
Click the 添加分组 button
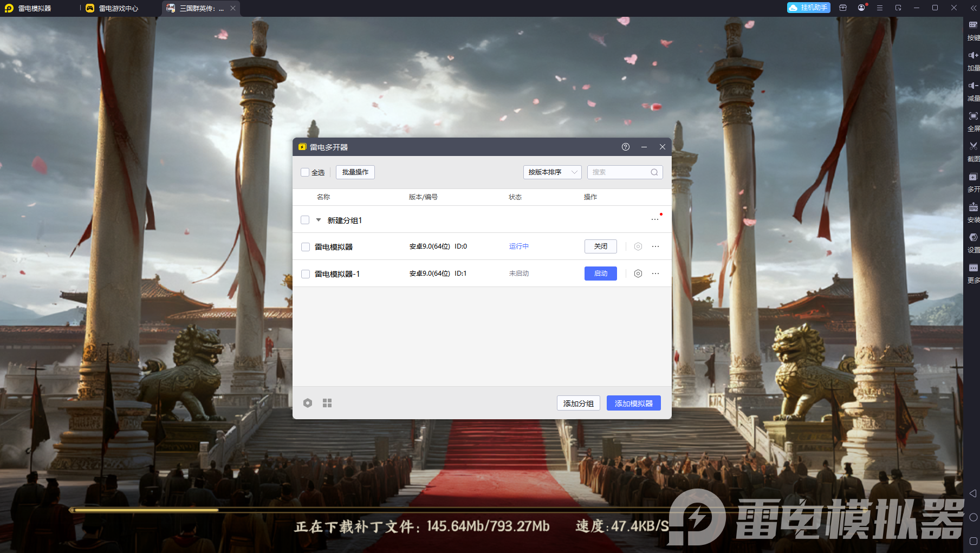click(x=579, y=404)
